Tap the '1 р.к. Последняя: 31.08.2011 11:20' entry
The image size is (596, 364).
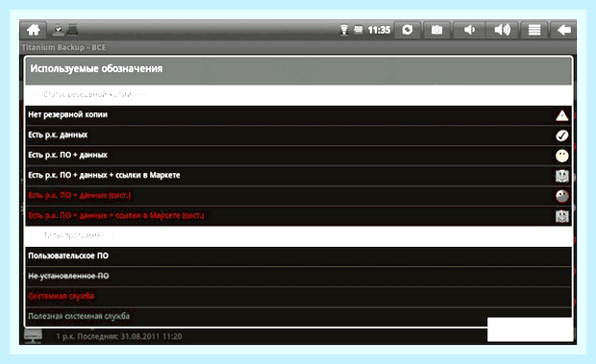pos(119,336)
